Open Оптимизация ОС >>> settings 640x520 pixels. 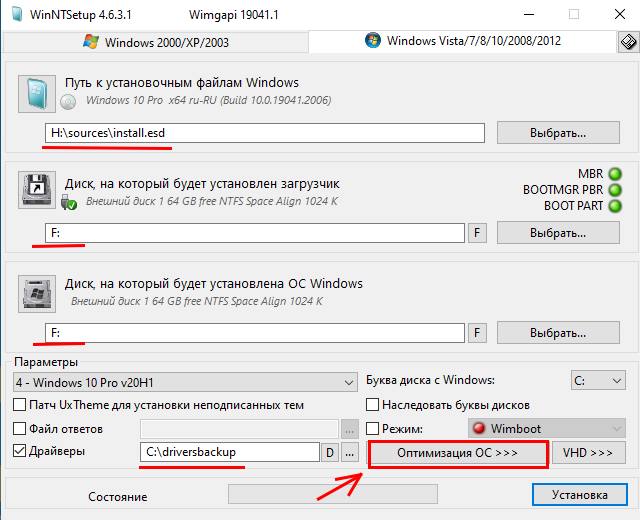point(458,453)
